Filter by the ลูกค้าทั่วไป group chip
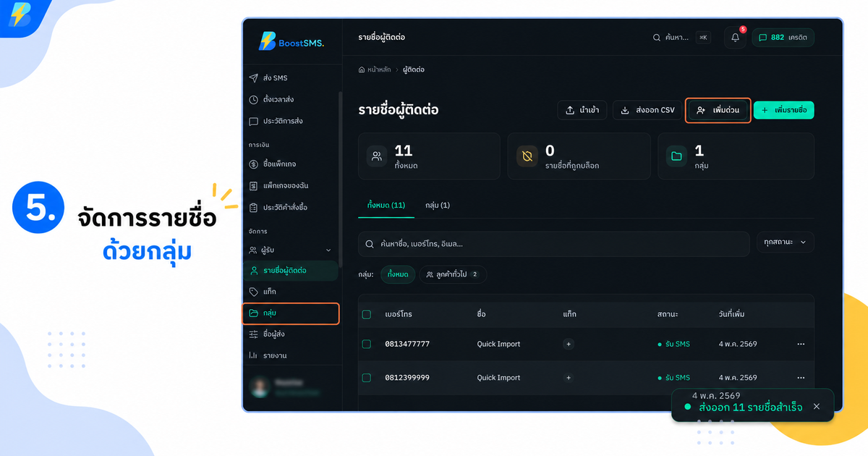The width and height of the screenshot is (868, 456). click(x=454, y=275)
